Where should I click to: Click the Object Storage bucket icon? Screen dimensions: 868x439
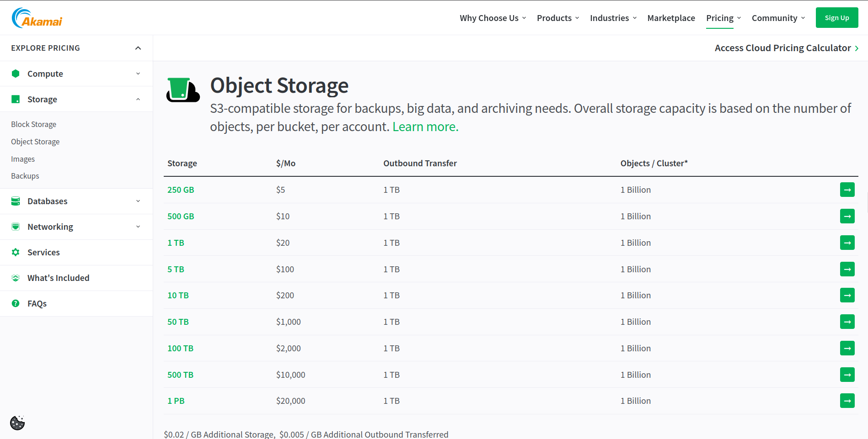pyautogui.click(x=182, y=90)
